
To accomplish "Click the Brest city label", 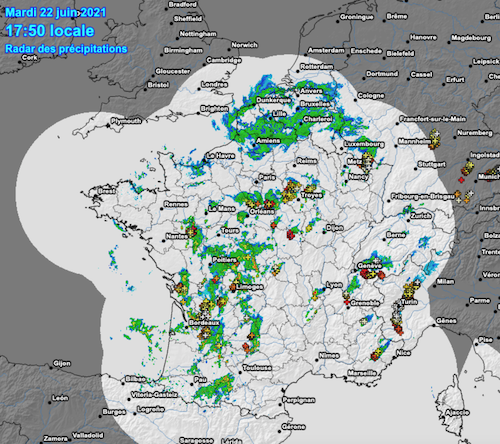I will pyautogui.click(x=107, y=191).
